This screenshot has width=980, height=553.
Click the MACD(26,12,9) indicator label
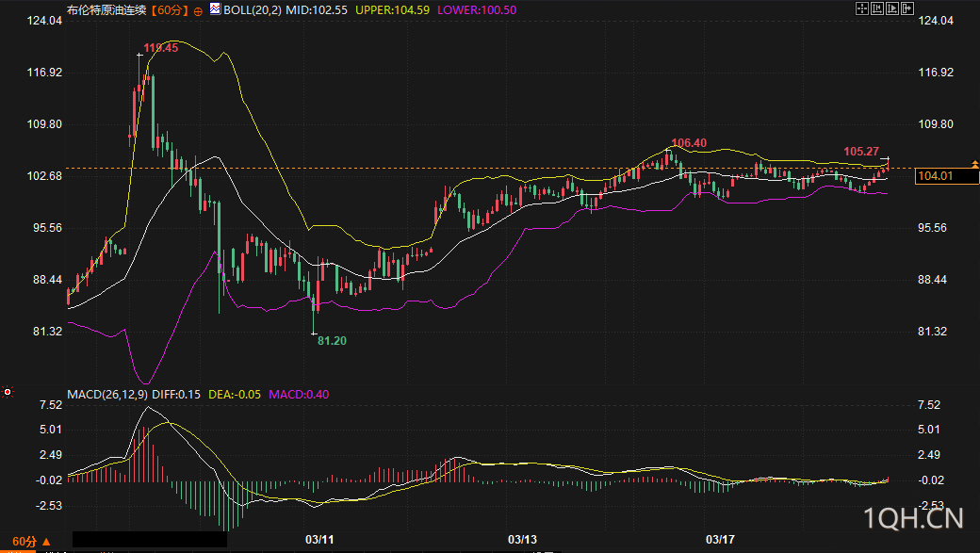point(107,395)
